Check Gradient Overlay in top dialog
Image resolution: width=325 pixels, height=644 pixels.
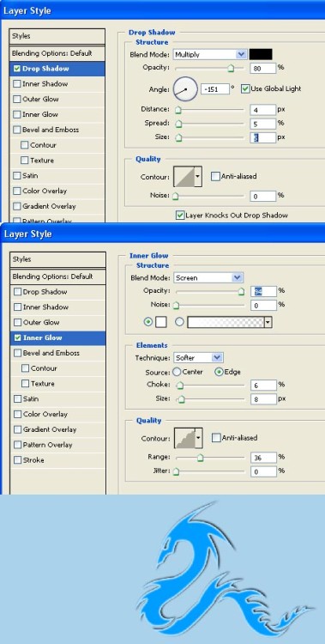(x=17, y=206)
